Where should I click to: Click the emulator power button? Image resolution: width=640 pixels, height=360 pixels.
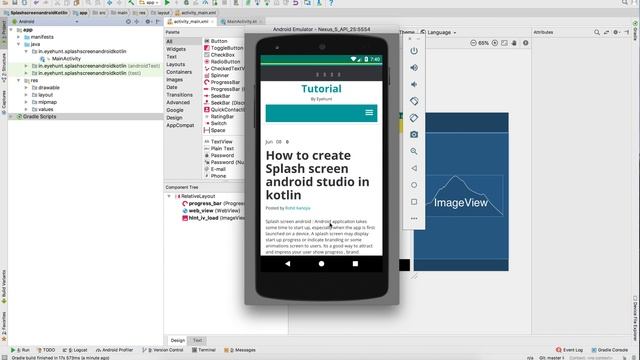(x=414, y=51)
